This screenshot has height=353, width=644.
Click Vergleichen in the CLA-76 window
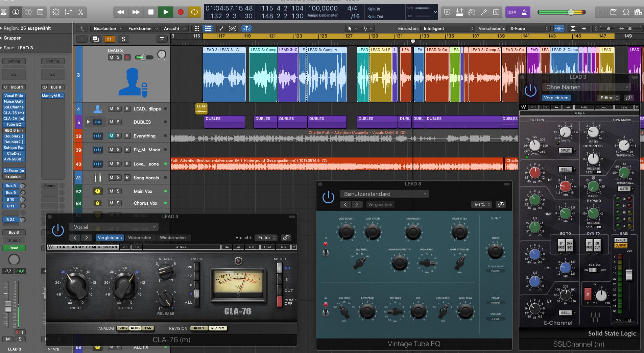[x=110, y=237]
